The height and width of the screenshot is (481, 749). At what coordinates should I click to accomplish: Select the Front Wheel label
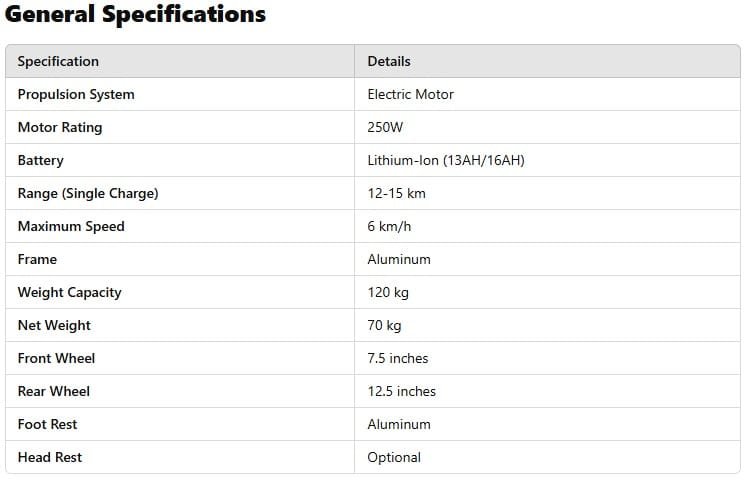click(57, 358)
